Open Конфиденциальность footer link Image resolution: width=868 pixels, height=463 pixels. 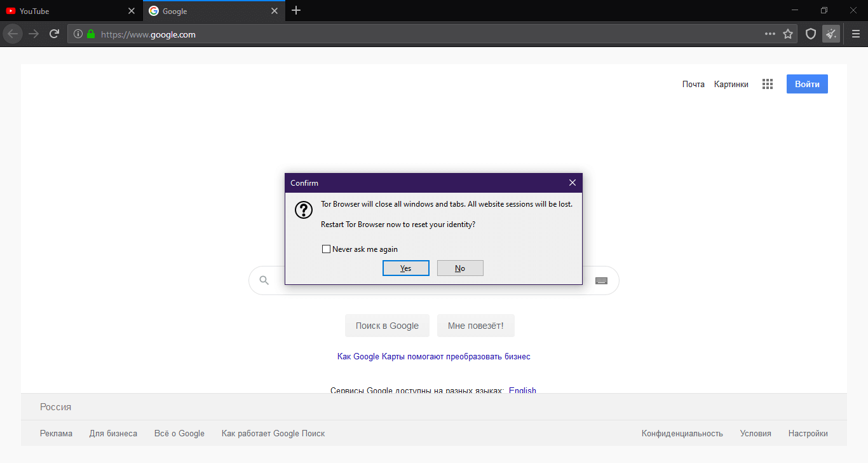point(682,433)
